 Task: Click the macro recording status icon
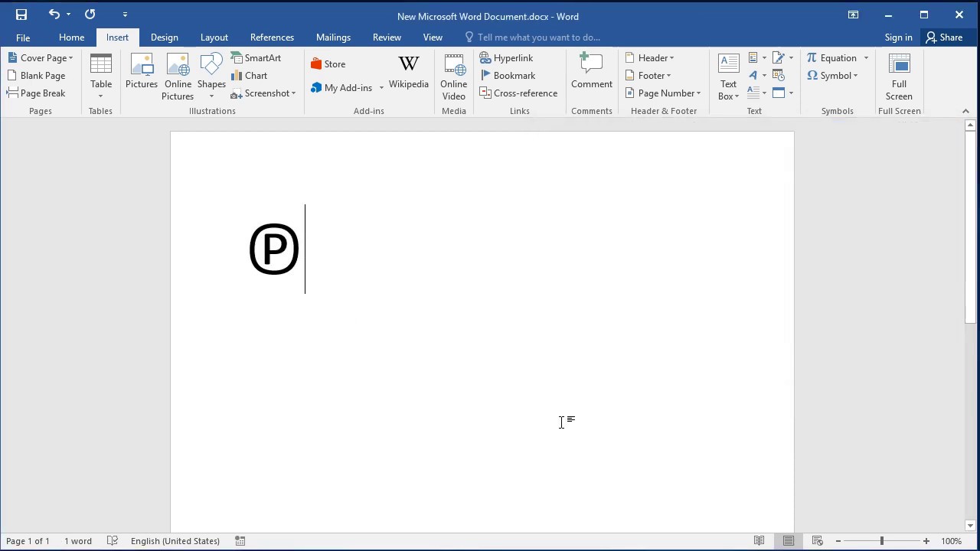(x=240, y=541)
